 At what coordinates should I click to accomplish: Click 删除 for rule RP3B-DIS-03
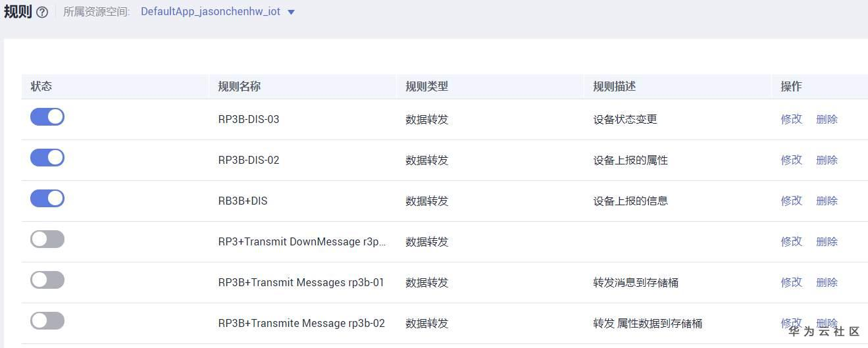click(827, 120)
